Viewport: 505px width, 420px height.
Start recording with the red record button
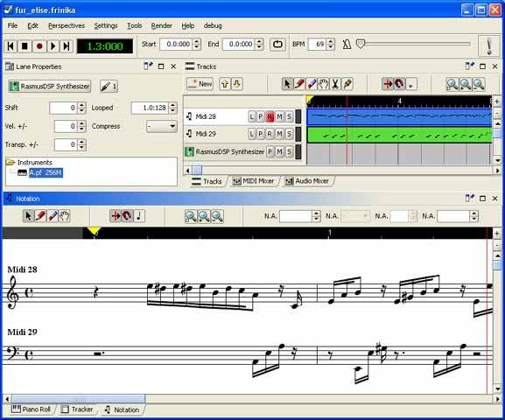click(39, 46)
